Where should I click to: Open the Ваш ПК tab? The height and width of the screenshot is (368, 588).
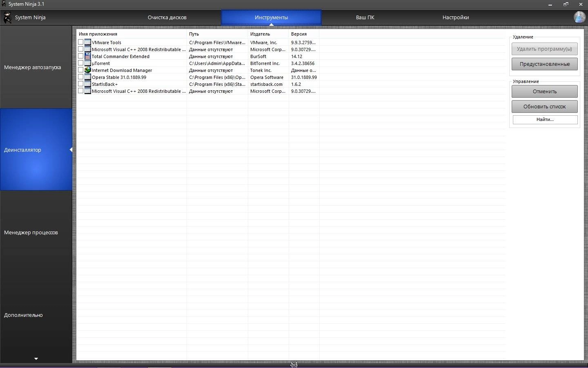pos(365,18)
